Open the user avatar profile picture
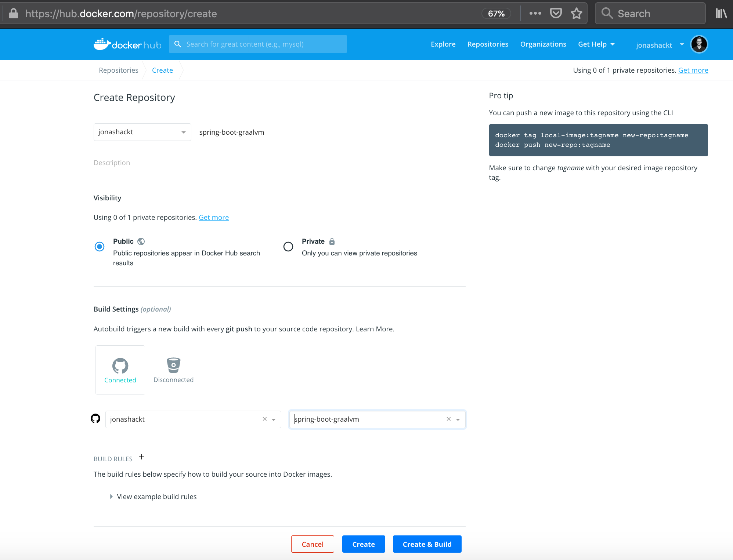The image size is (733, 560). [699, 44]
